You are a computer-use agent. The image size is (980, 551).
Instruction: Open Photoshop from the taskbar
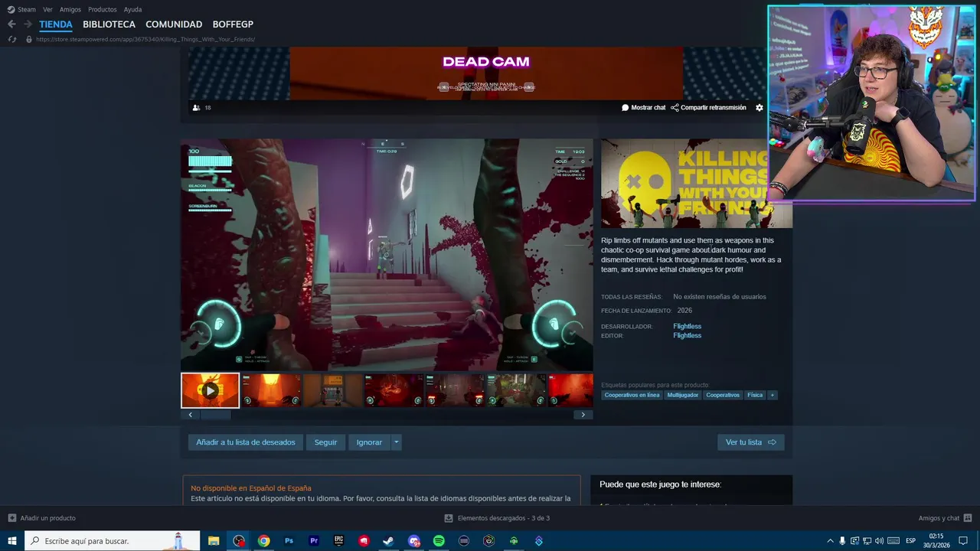pos(289,541)
